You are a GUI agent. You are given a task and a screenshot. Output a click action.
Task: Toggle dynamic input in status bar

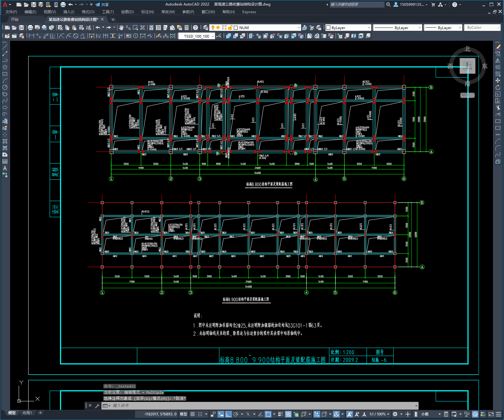coord(221,414)
